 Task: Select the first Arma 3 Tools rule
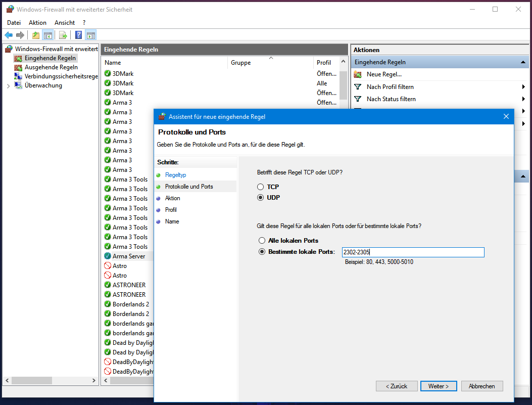click(130, 179)
